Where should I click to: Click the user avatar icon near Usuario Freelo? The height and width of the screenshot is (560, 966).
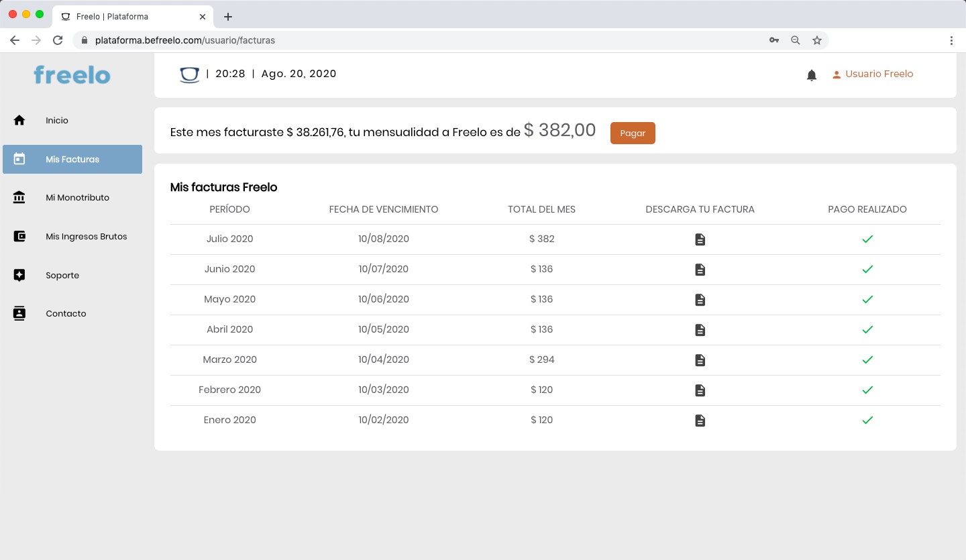[837, 75]
